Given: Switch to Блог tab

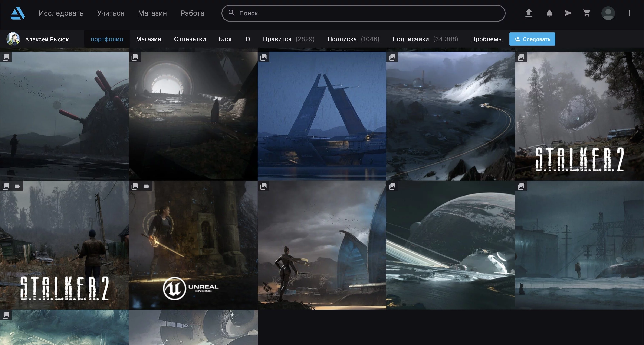Looking at the screenshot, I should tap(226, 39).
